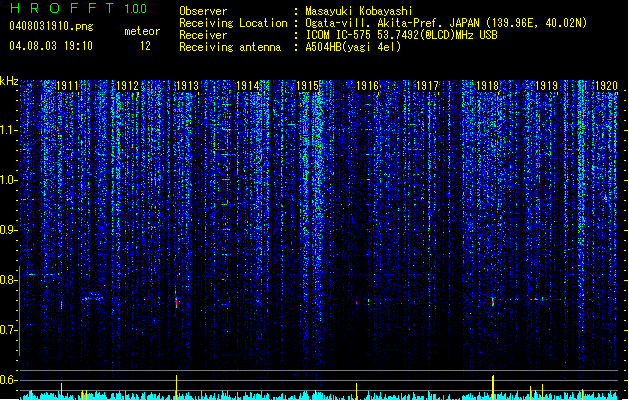
Task: Click the Receiving Location label
Action: (233, 23)
